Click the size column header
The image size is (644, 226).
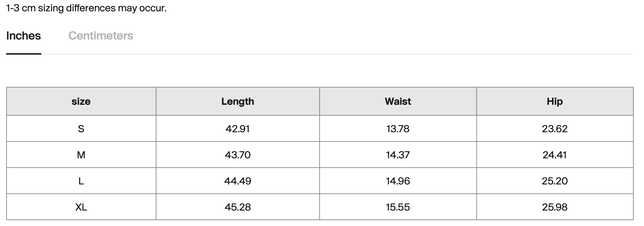tap(81, 101)
